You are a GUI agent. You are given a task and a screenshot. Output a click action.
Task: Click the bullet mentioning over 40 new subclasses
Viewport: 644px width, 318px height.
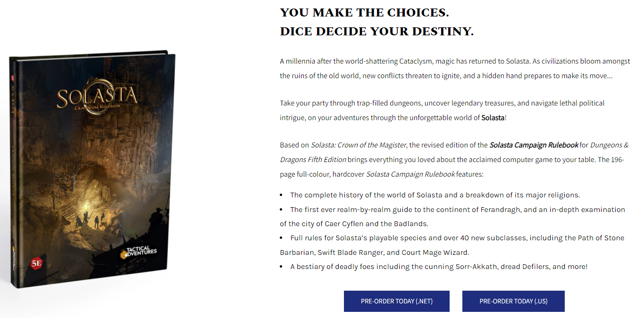click(452, 245)
